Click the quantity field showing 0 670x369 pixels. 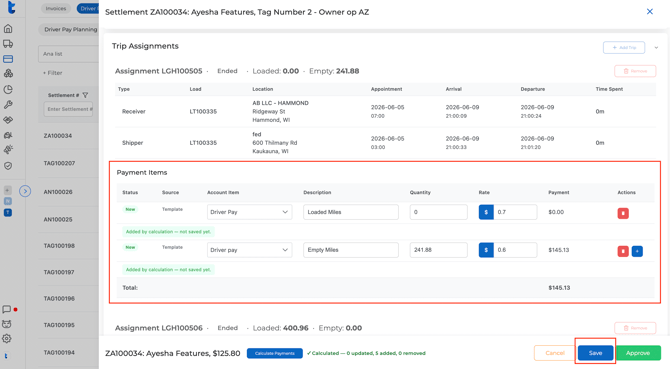(438, 212)
